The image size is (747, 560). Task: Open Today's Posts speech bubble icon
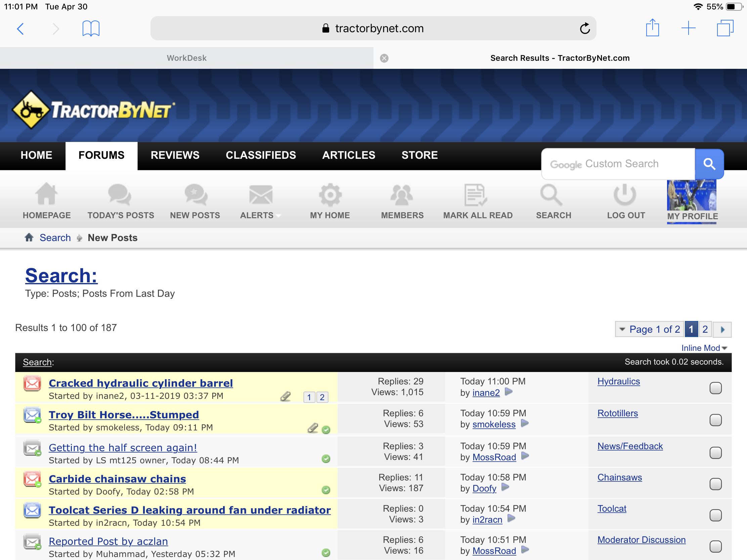120,195
